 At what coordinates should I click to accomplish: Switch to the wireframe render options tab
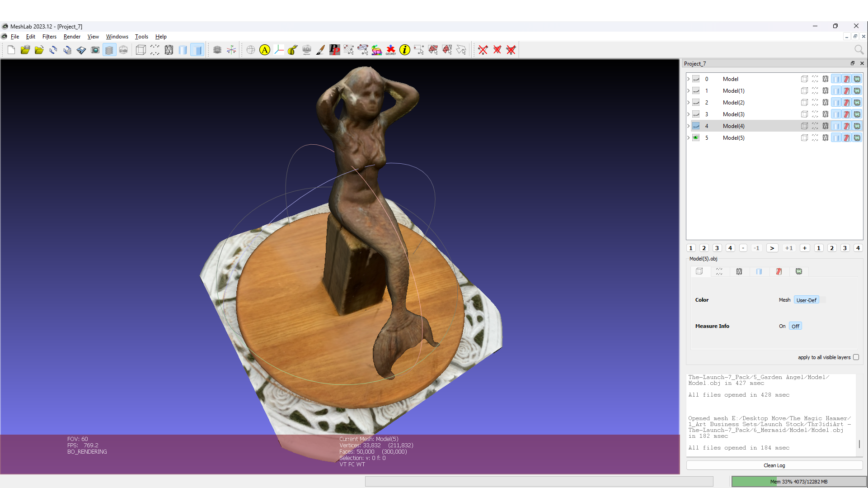(739, 271)
